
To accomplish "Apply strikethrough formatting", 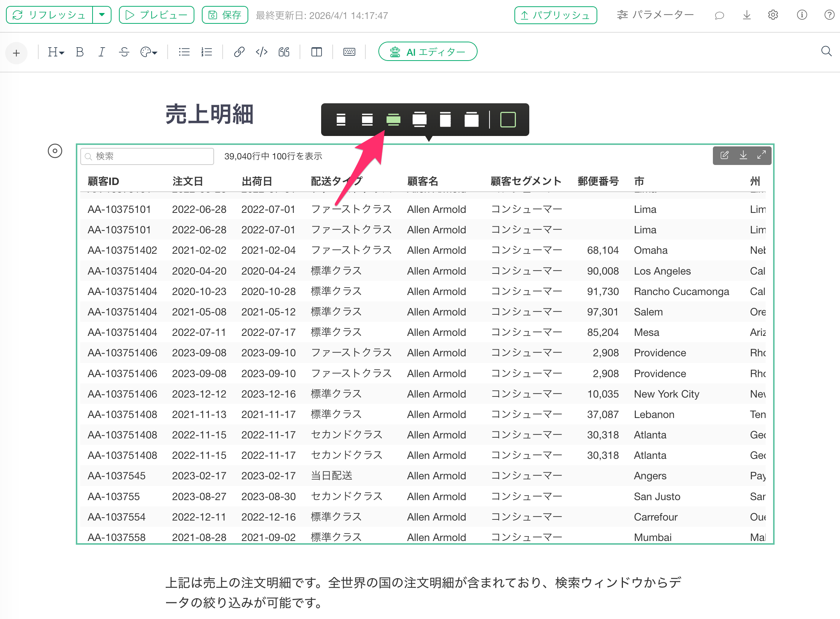I will tap(124, 52).
